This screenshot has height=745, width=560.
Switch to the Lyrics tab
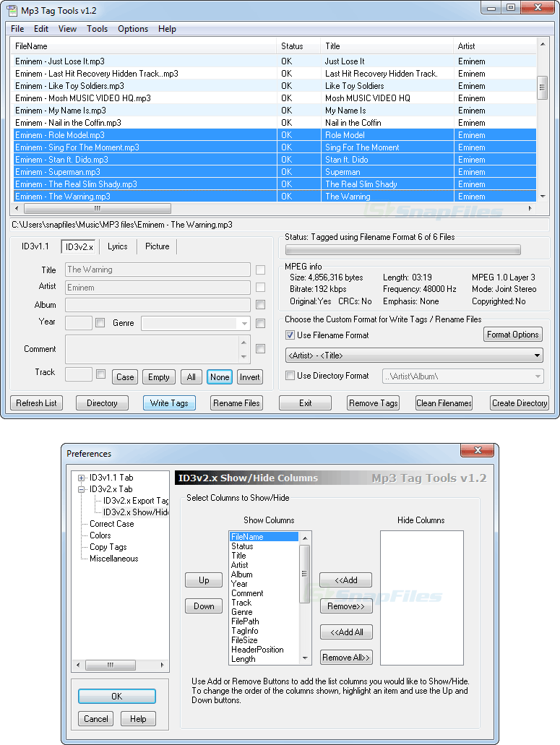[x=117, y=246]
